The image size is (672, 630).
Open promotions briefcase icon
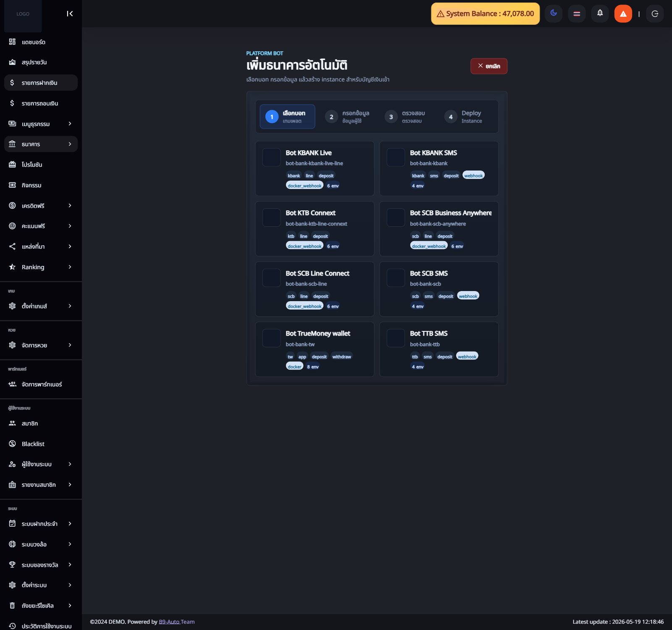[x=12, y=165]
